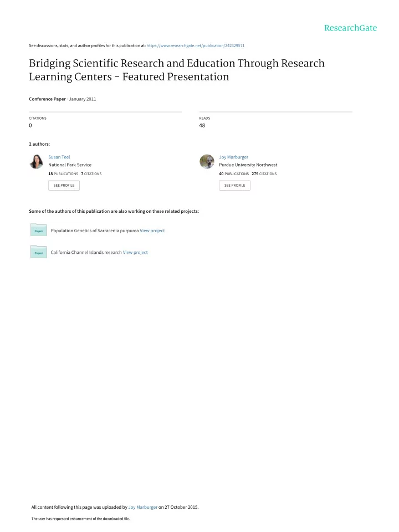
Task: Click Joy Marburger's 279 citations count
Action: point(264,173)
